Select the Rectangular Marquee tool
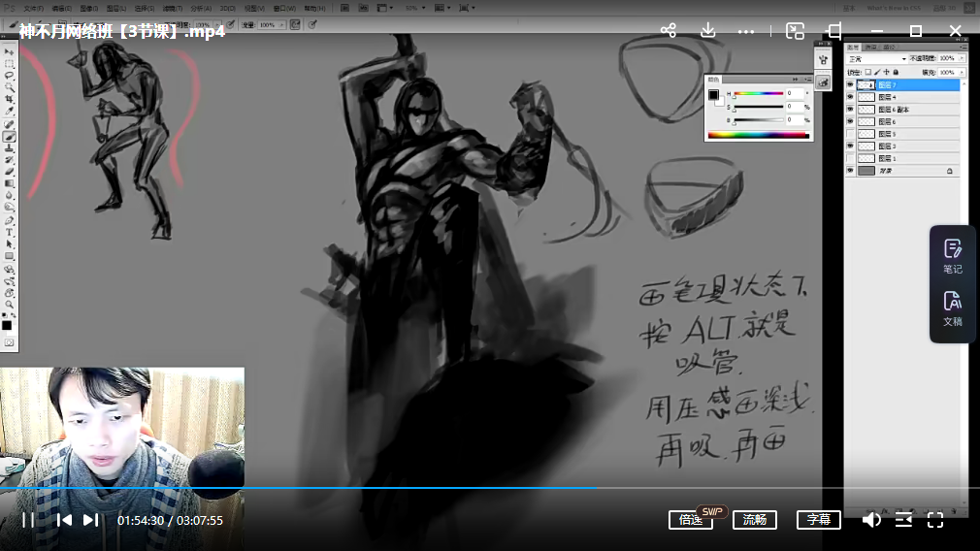The image size is (980, 551). 9,64
